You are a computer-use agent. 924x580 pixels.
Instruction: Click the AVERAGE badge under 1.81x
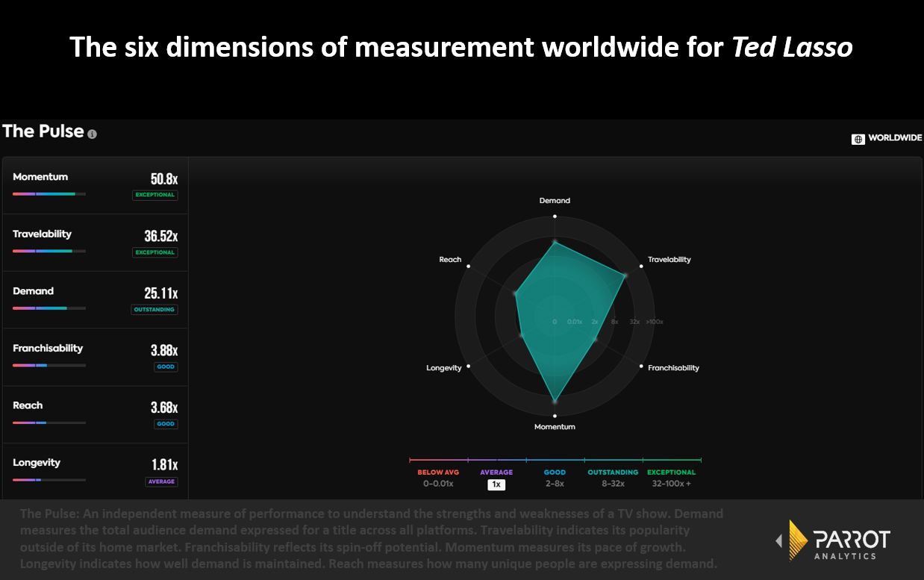162,481
